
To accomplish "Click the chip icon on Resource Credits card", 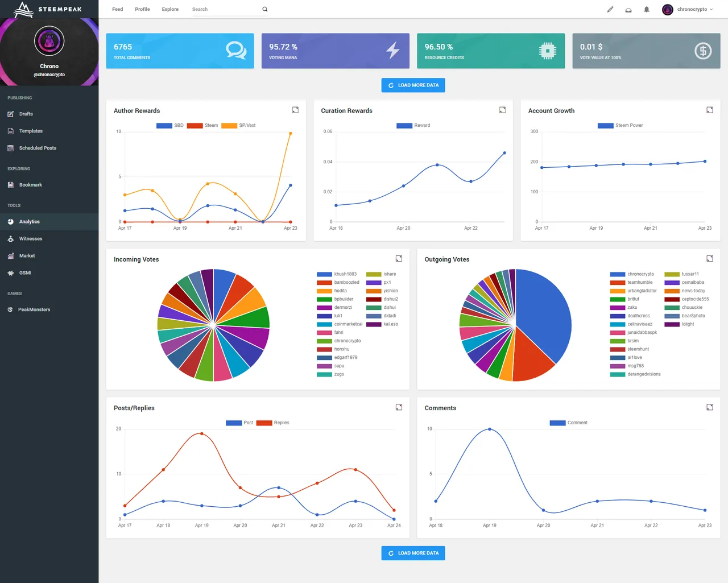I will [547, 51].
